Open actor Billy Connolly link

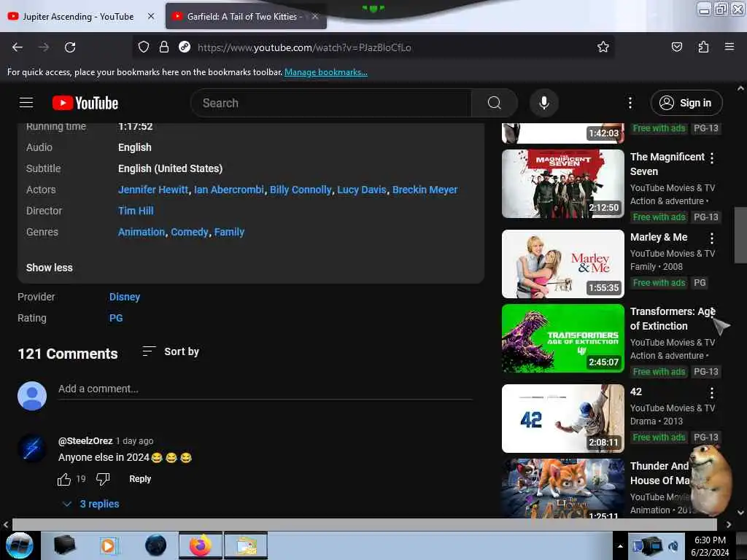[x=300, y=190]
